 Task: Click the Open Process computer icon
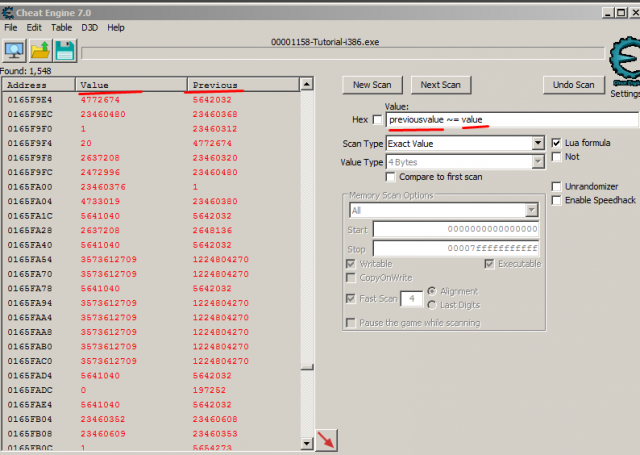click(21, 51)
